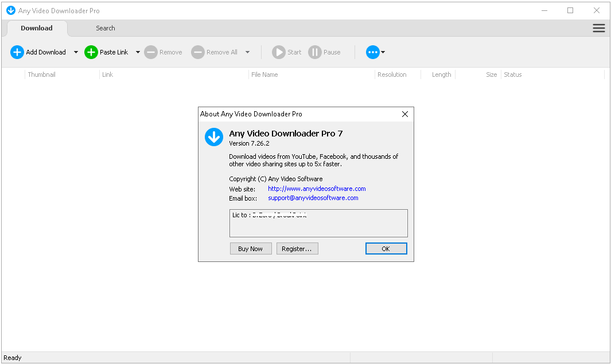611x364 pixels.
Task: Click the app logo in title bar
Action: [11, 10]
